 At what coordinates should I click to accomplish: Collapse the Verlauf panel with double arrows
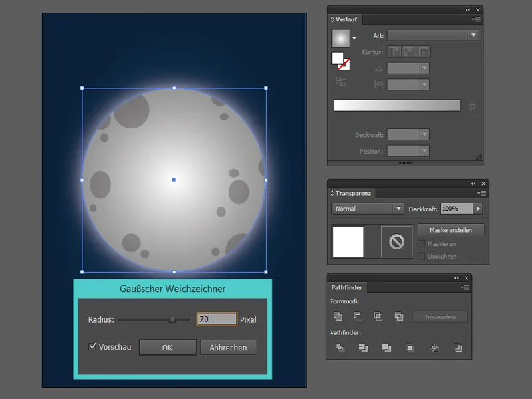click(468, 10)
